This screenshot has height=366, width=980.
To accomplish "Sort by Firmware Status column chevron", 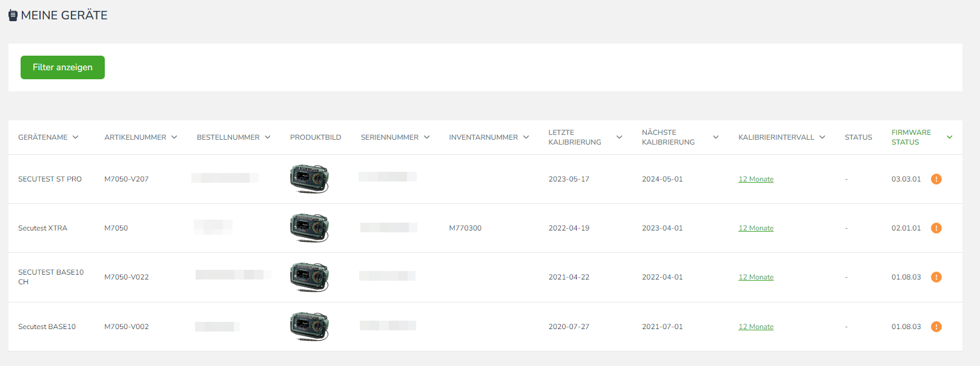I will 950,137.
